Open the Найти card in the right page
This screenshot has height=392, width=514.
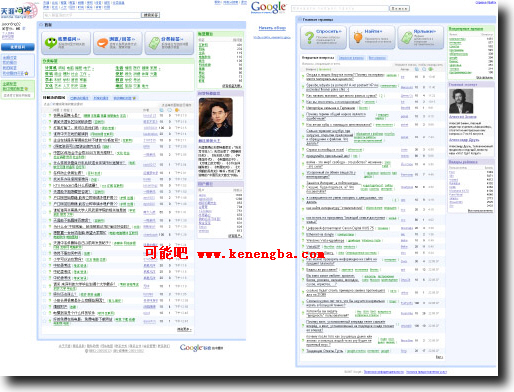tap(372, 38)
